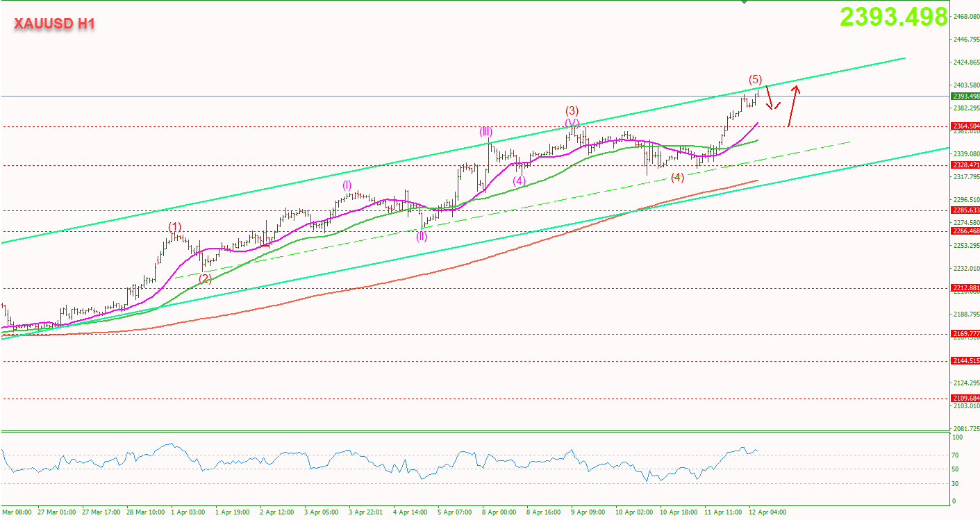Click the red level label 2144.515
Screen dimensions: 980x520
pyautogui.click(x=965, y=361)
